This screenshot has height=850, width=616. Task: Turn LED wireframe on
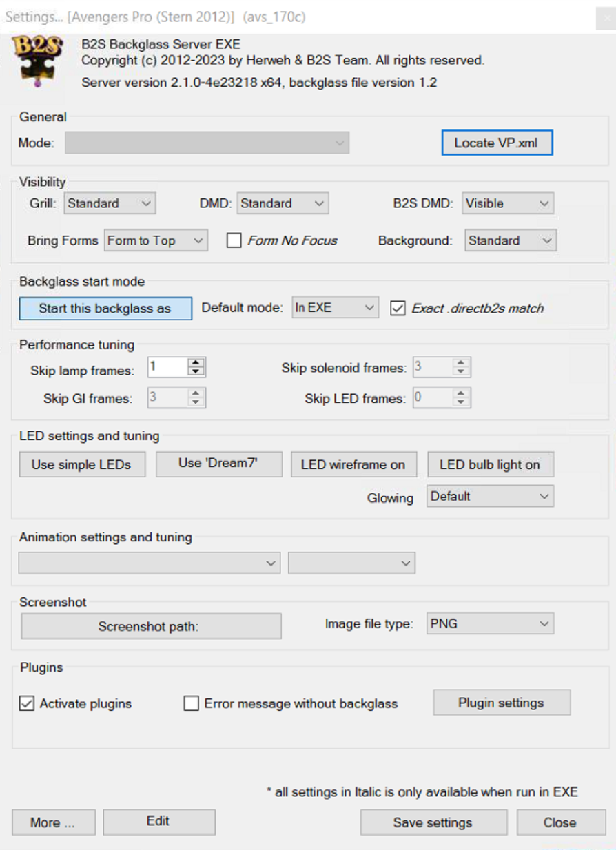[x=353, y=464]
